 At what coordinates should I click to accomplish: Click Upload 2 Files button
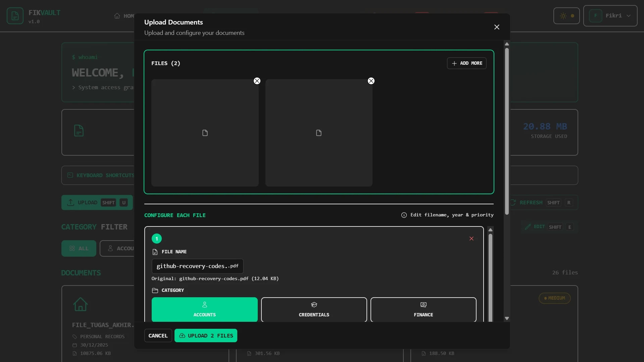pyautogui.click(x=206, y=335)
